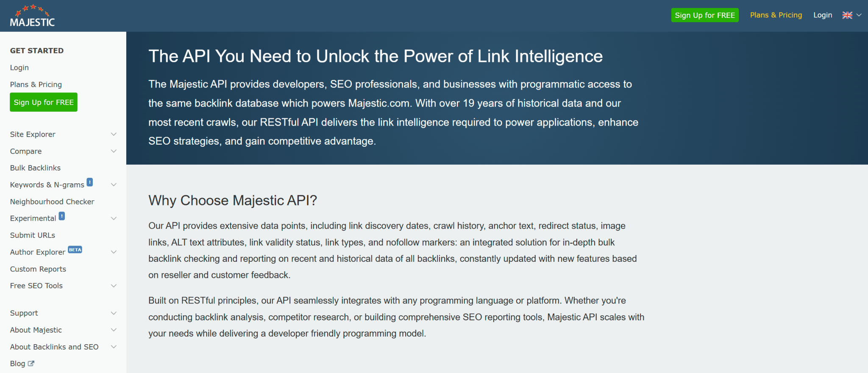Open the UK flag language selector
This screenshot has width=868, height=373.
[847, 15]
